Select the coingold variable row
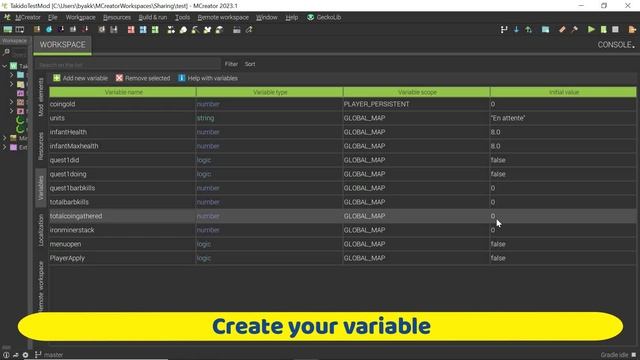640x360 pixels. (x=342, y=104)
